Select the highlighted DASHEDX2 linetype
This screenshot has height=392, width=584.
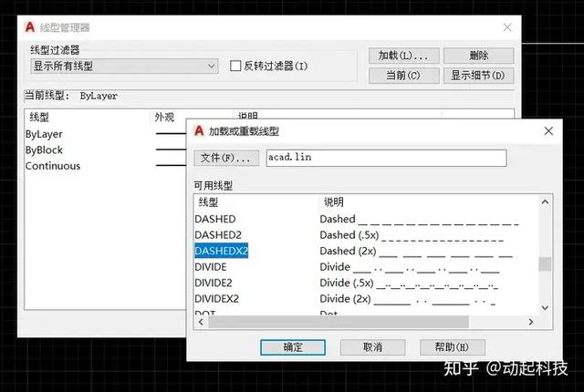pyautogui.click(x=221, y=251)
